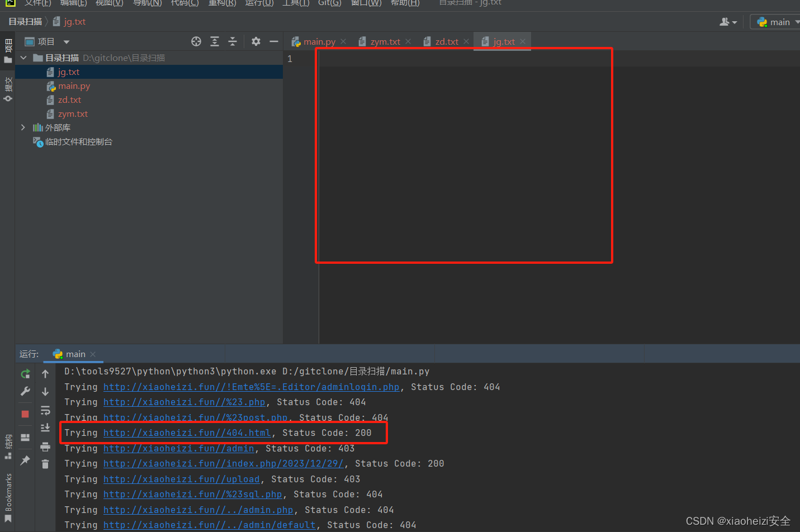Open the main run configuration dropdown
The image size is (800, 532).
pyautogui.click(x=776, y=22)
